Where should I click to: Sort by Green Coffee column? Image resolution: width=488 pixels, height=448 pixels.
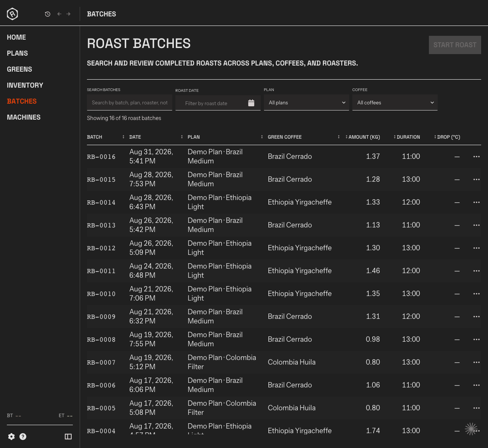[x=304, y=137]
